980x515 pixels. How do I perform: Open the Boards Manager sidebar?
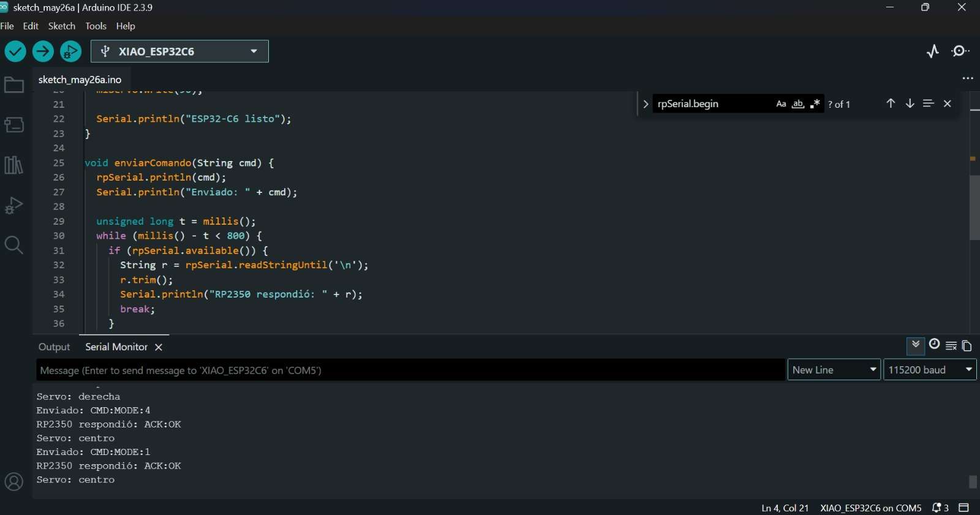[x=13, y=125]
